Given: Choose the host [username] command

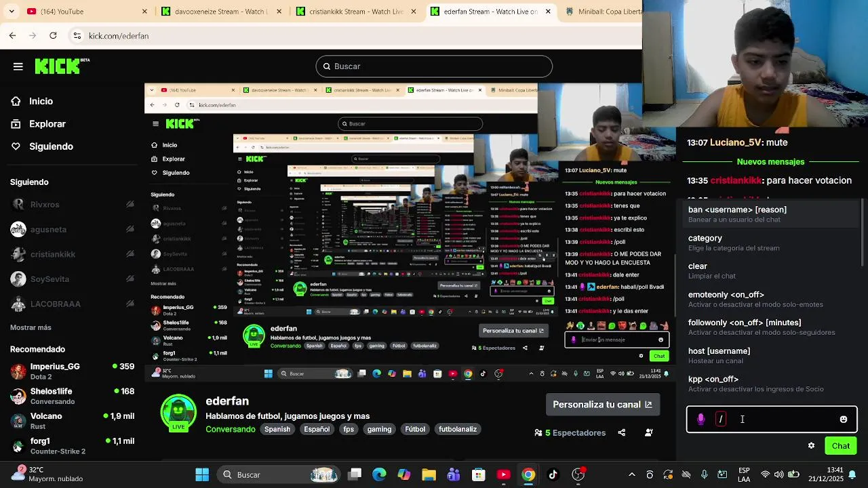Looking at the screenshot, I should 770,356.
